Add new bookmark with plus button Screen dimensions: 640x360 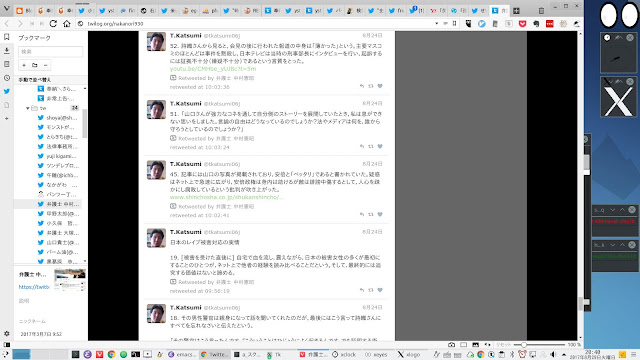[x=24, y=65]
